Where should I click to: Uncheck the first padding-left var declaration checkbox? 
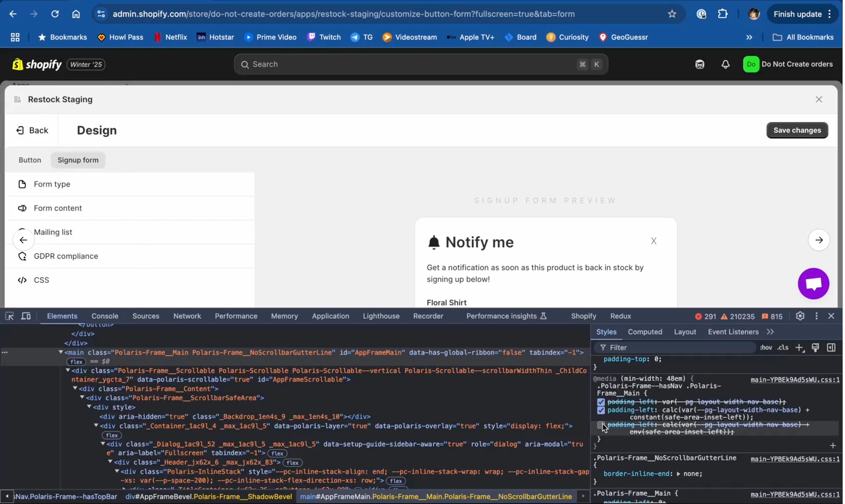coord(601,402)
